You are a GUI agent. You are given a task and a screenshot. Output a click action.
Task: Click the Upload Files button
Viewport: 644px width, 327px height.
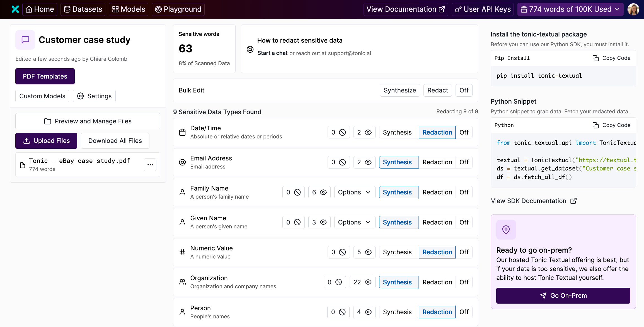[x=46, y=141]
